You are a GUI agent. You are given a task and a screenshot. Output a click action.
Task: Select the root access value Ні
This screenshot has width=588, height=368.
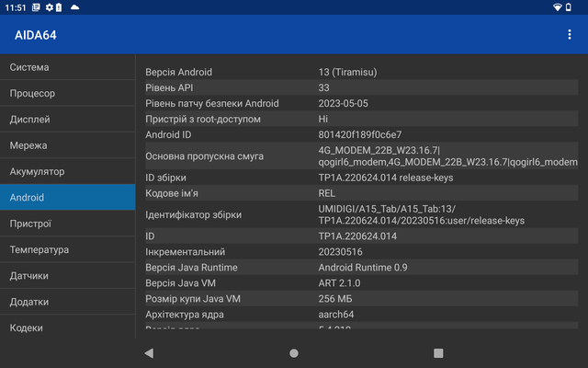click(322, 120)
